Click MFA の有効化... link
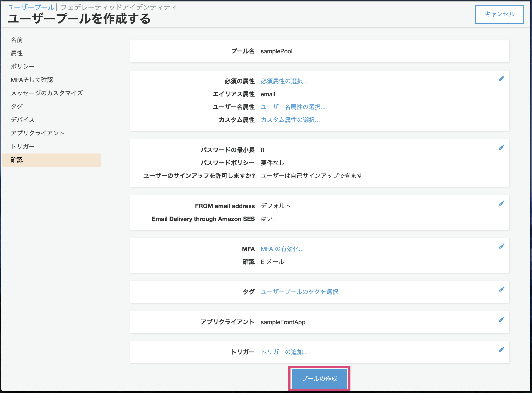This screenshot has width=532, height=393. [x=282, y=249]
